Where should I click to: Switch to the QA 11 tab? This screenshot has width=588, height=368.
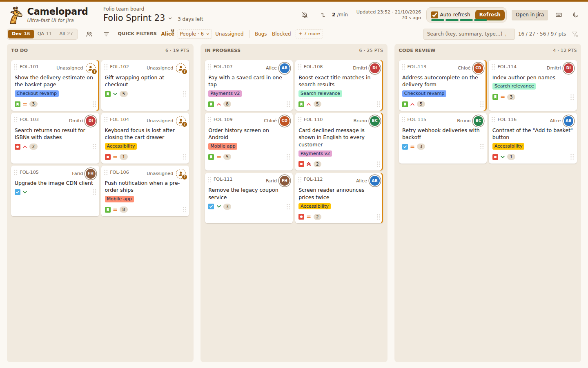(45, 34)
